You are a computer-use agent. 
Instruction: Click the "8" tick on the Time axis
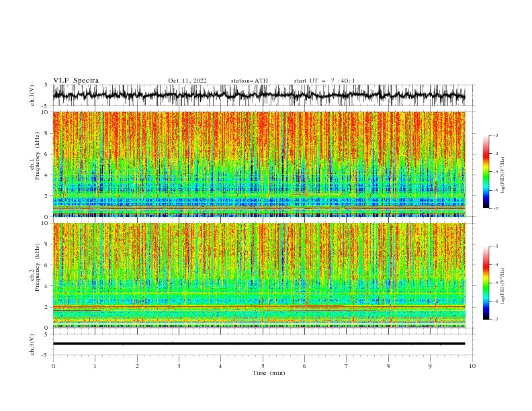tap(388, 366)
